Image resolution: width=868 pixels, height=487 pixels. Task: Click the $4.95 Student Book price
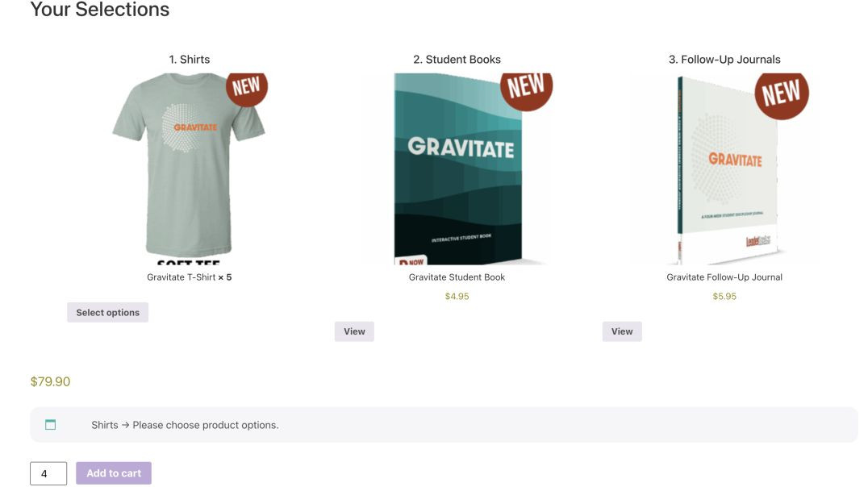coord(457,297)
